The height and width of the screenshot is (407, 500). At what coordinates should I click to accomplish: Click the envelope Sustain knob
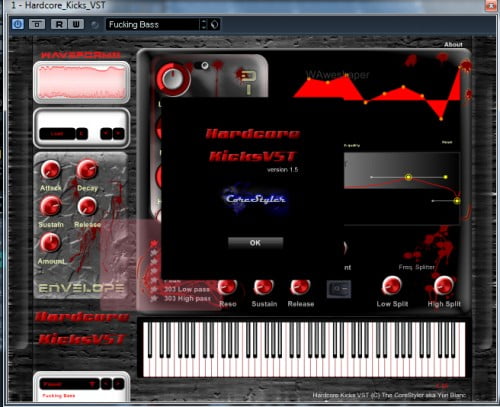point(51,206)
